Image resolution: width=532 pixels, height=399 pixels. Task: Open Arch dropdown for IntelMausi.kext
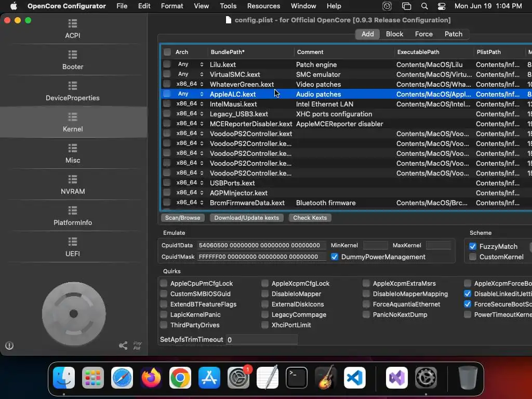coord(190,103)
